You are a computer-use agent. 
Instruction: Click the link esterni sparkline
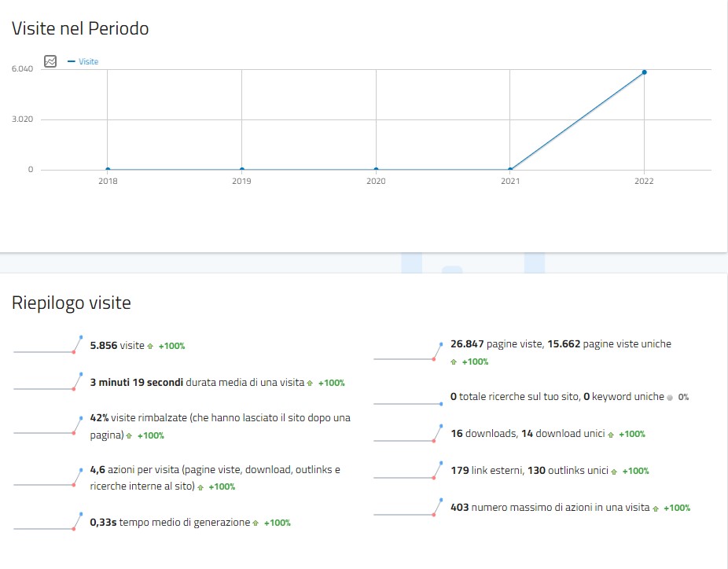(408, 471)
